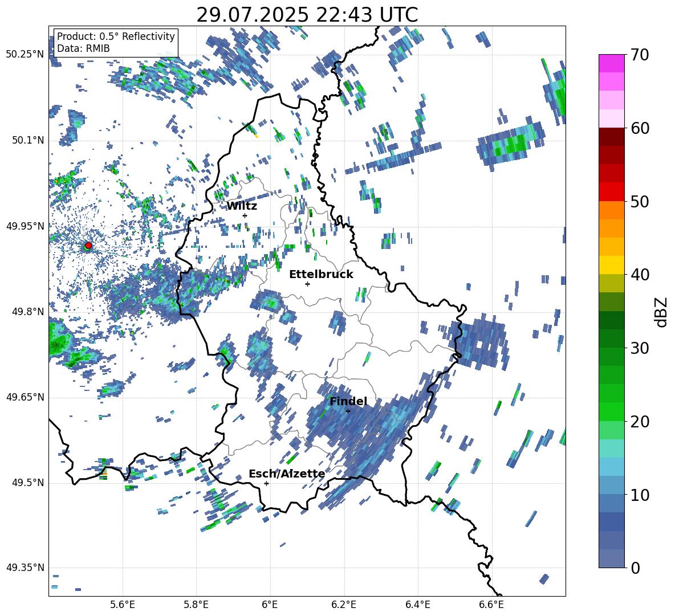Click the Ettelbruck city label

pyautogui.click(x=321, y=275)
